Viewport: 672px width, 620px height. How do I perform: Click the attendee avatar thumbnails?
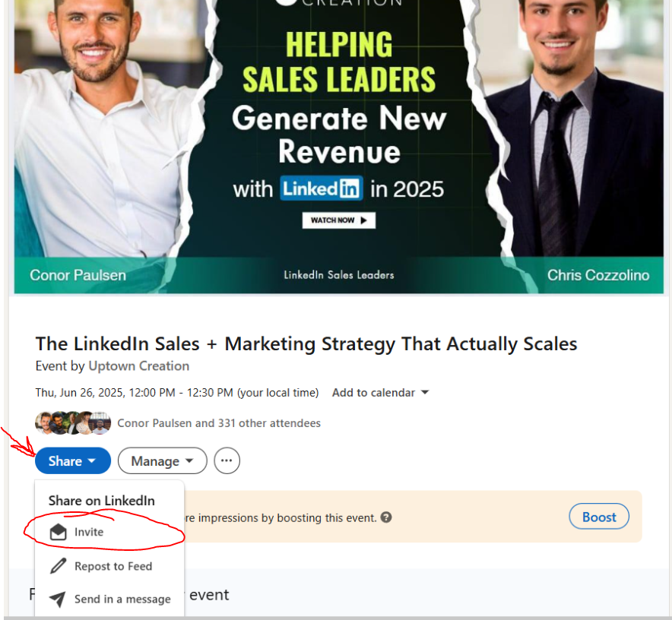click(73, 423)
